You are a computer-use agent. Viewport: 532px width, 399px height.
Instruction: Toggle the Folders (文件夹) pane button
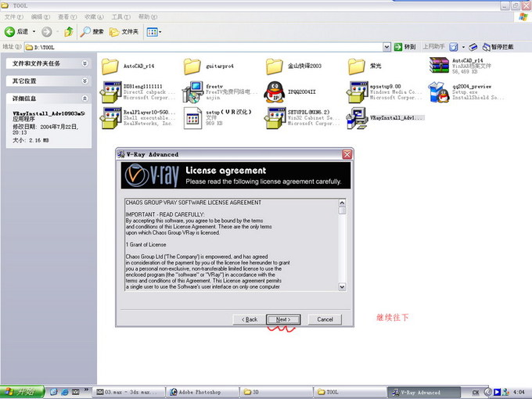[124, 32]
